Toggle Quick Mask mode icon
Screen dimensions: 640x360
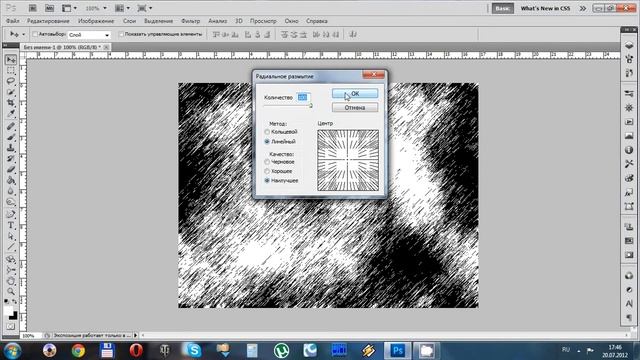[x=11, y=327]
